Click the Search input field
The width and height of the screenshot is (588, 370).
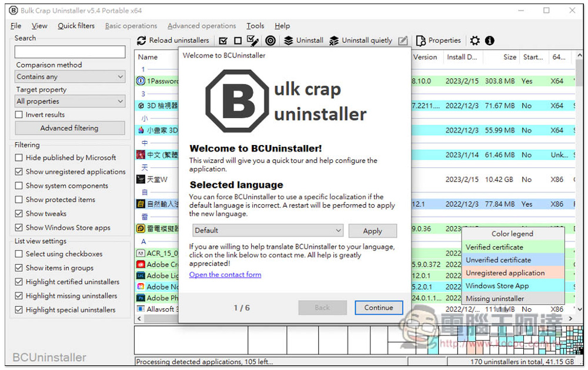point(70,52)
